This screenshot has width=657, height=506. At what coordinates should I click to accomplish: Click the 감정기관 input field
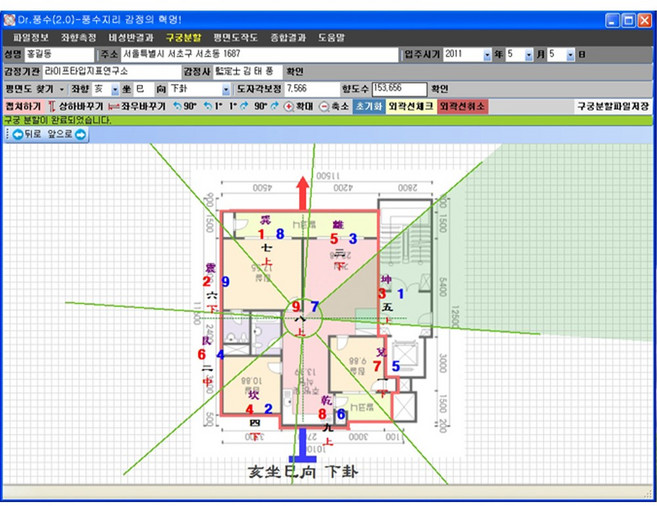click(x=111, y=72)
